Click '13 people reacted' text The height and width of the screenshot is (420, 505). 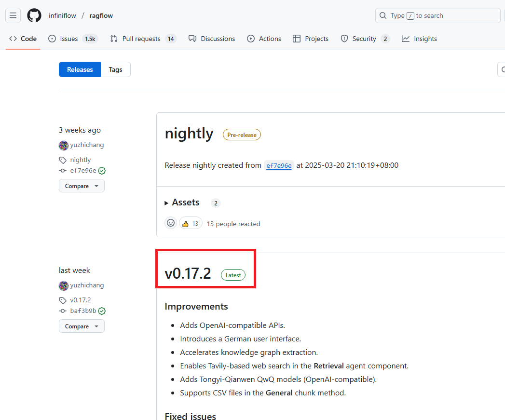point(233,224)
